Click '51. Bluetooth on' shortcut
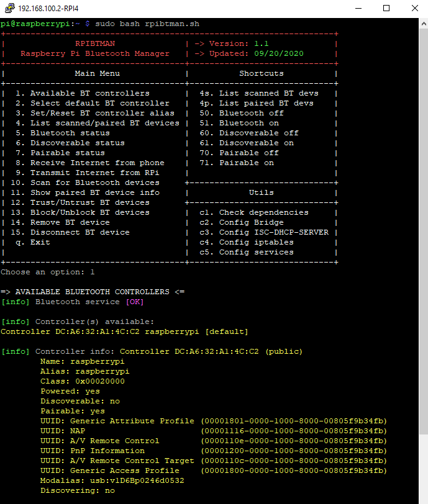 point(239,124)
